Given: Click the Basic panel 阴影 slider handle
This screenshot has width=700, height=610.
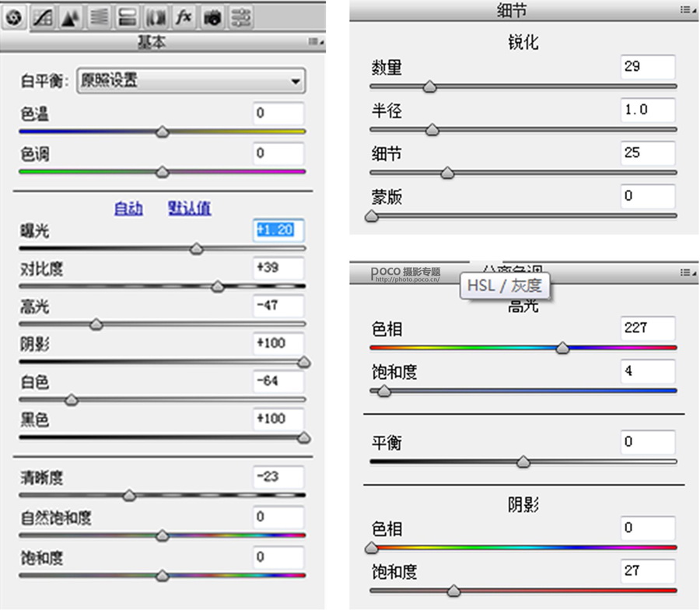Looking at the screenshot, I should (304, 362).
